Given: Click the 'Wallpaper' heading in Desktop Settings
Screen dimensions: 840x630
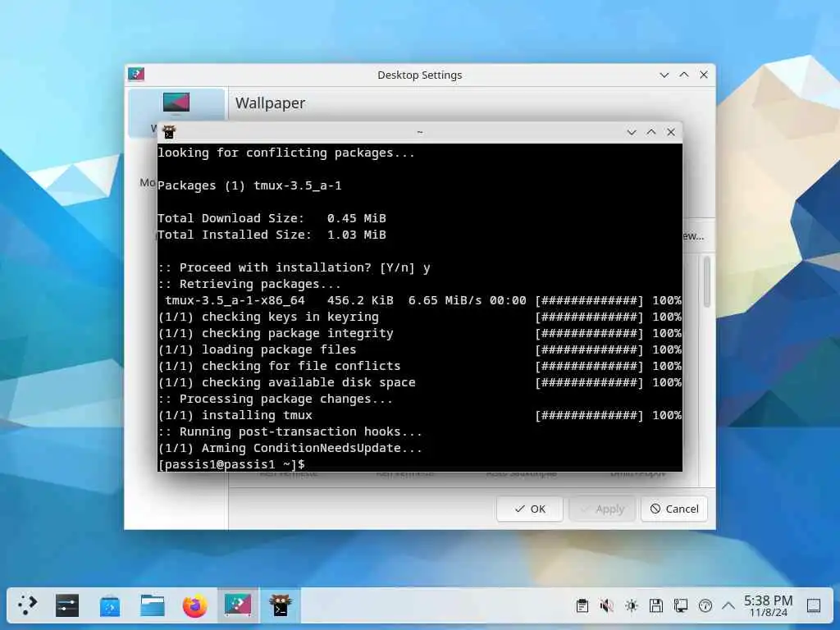Looking at the screenshot, I should (270, 103).
